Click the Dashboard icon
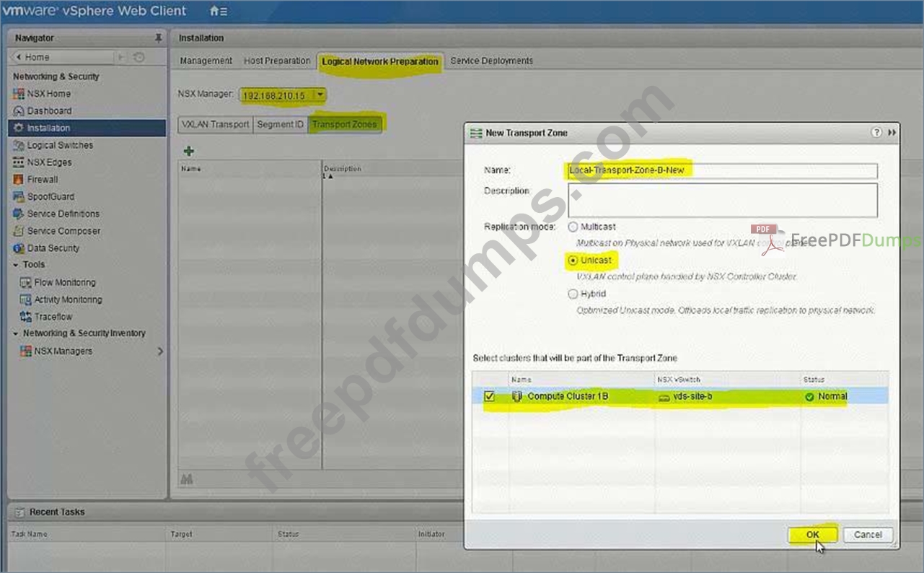 coord(19,111)
